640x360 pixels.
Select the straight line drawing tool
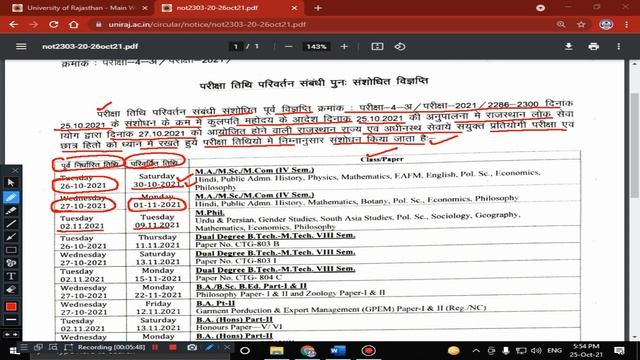[11, 224]
